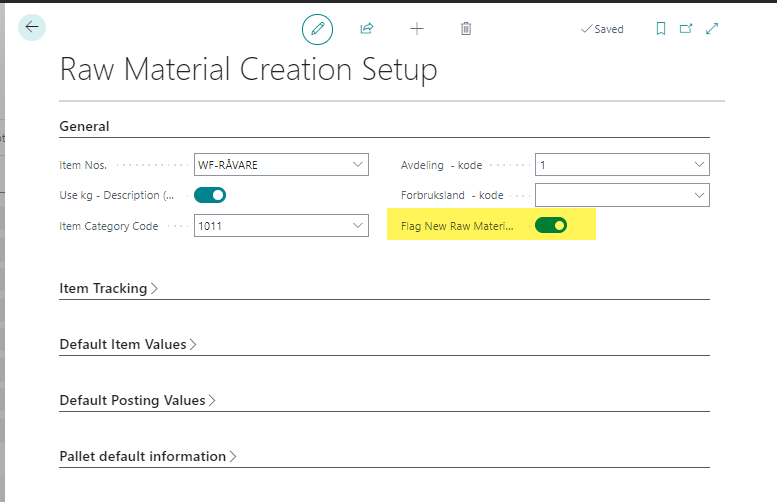Click the expand to full screen icon
Image resolution: width=777 pixels, height=502 pixels.
(712, 29)
